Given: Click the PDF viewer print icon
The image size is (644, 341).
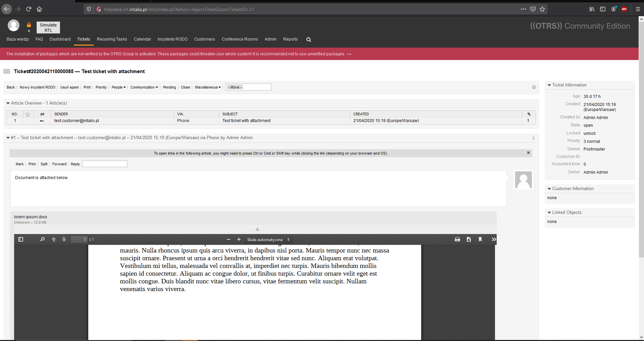Looking at the screenshot, I should 457,239.
